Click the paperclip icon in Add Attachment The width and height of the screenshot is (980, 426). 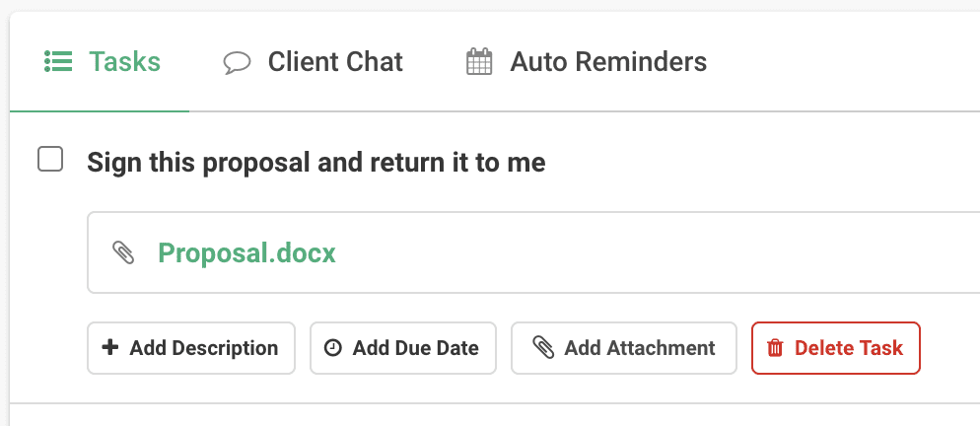pos(543,348)
